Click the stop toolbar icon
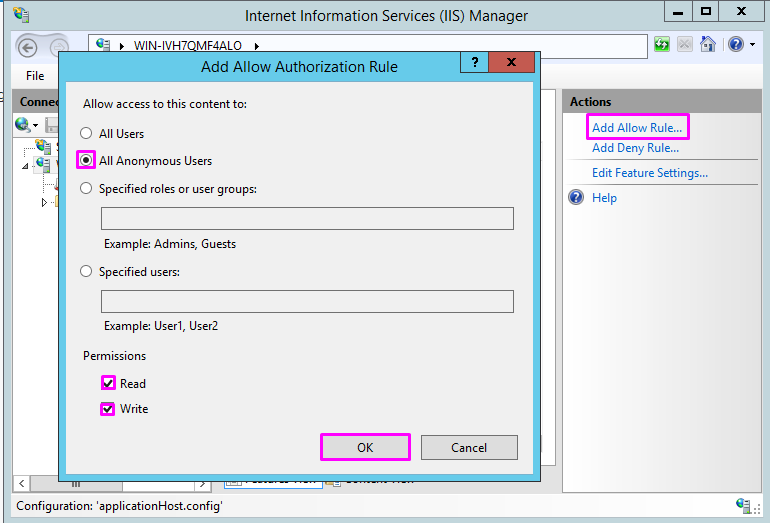The image size is (770, 523). coord(685,44)
